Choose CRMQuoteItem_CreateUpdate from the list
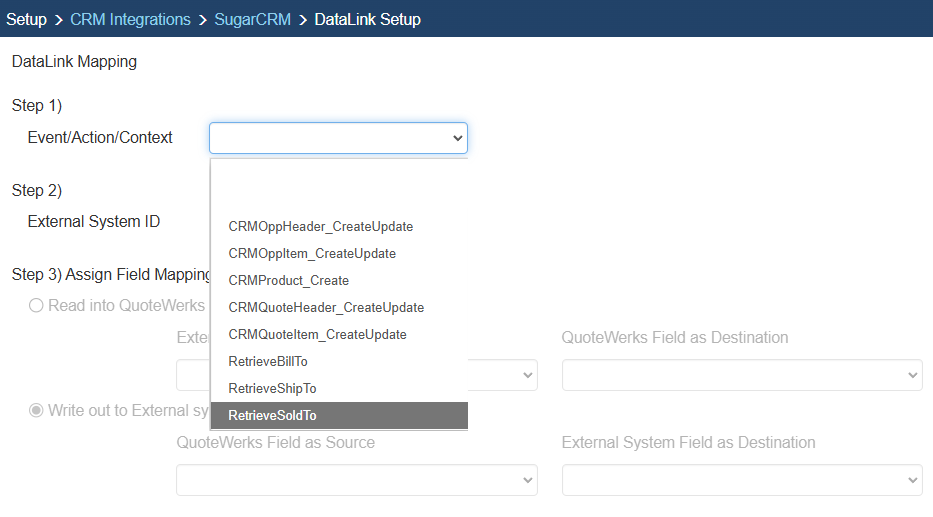Image resolution: width=933 pixels, height=517 pixels. (317, 335)
